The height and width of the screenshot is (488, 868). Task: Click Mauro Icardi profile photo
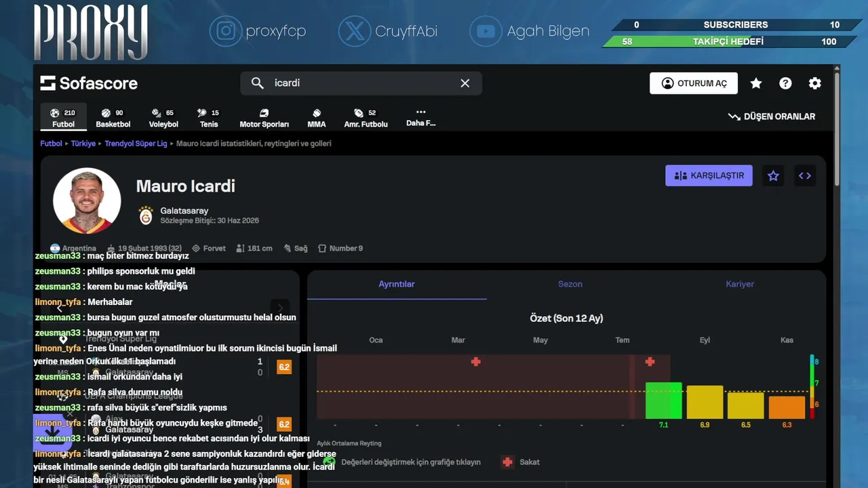coord(87,201)
